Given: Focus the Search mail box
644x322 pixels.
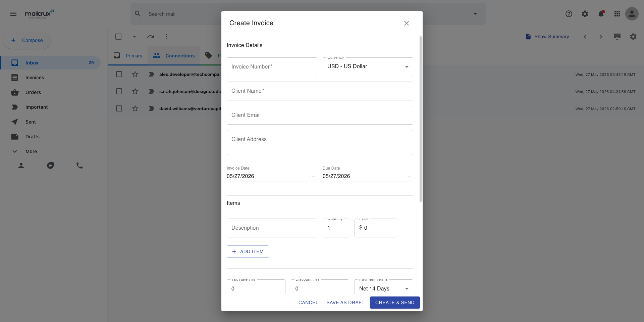Looking at the screenshot, I should 308,14.
